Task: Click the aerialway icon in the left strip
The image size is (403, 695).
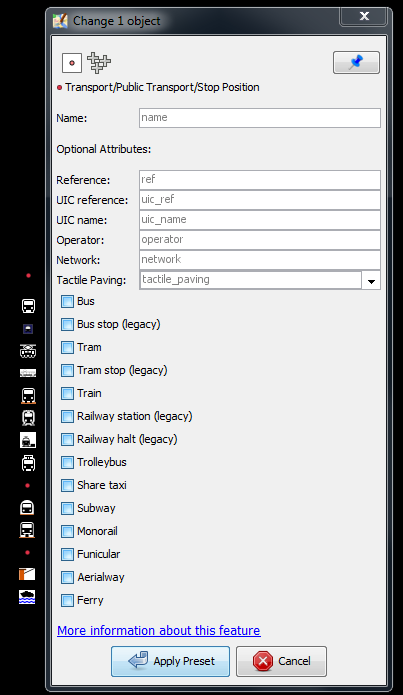Action: tap(27, 574)
